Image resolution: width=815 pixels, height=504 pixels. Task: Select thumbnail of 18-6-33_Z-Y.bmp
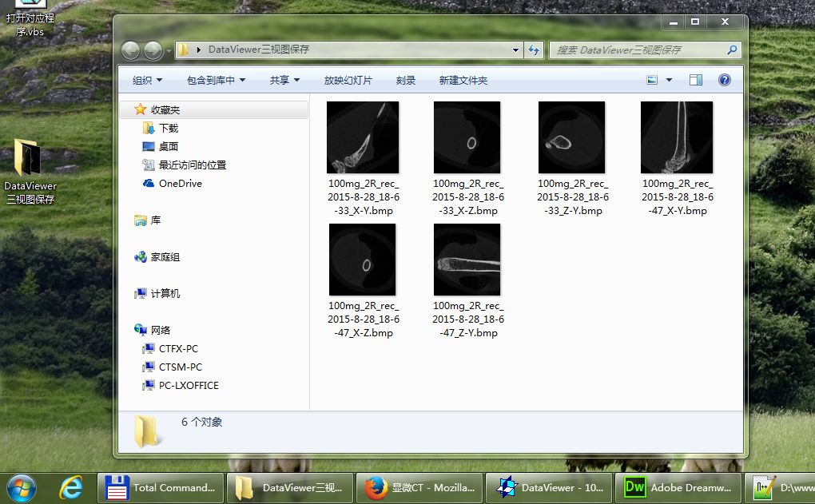(x=572, y=137)
